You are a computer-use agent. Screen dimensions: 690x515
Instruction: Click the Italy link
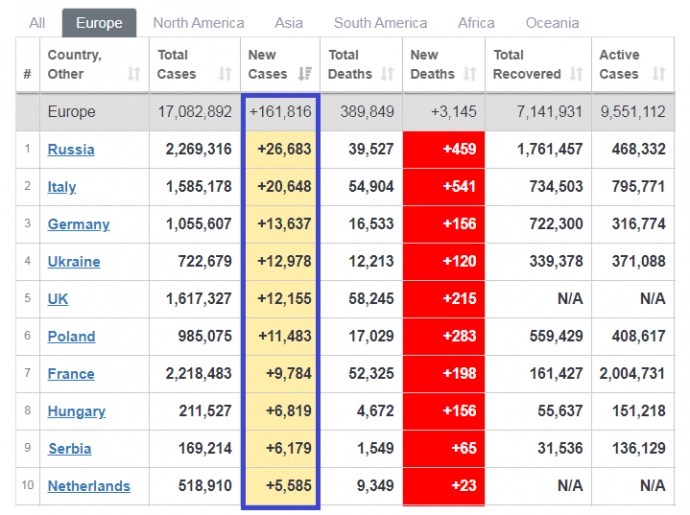tap(62, 187)
